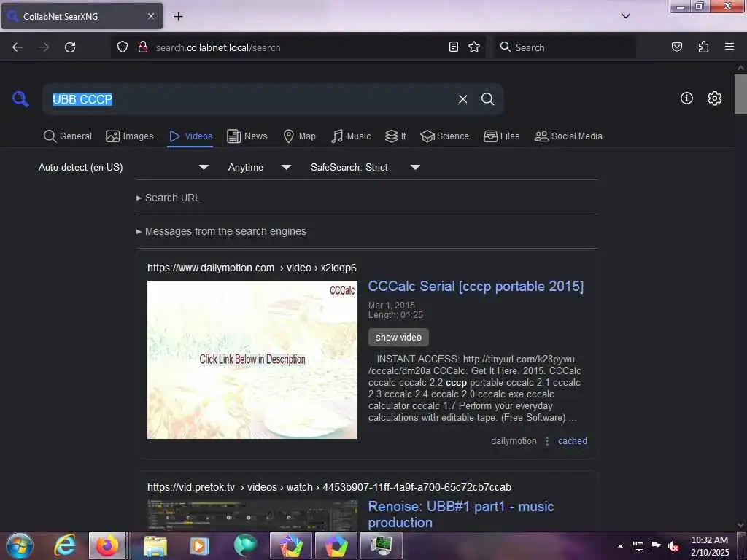Switch to the News category tab
Screen dimensions: 747x560
(x=247, y=136)
